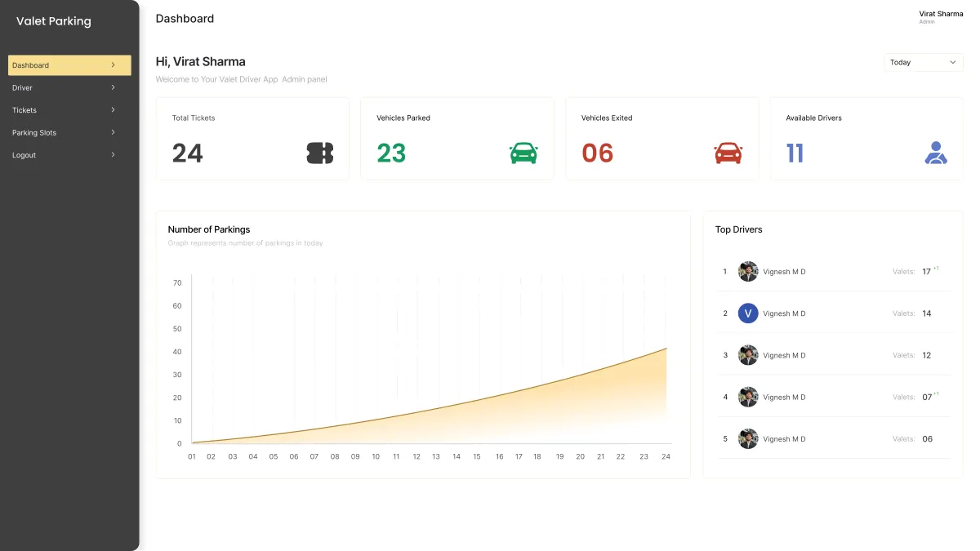Open the Virat Sharma Admin profile
980x551 pixels.
pos(941,17)
